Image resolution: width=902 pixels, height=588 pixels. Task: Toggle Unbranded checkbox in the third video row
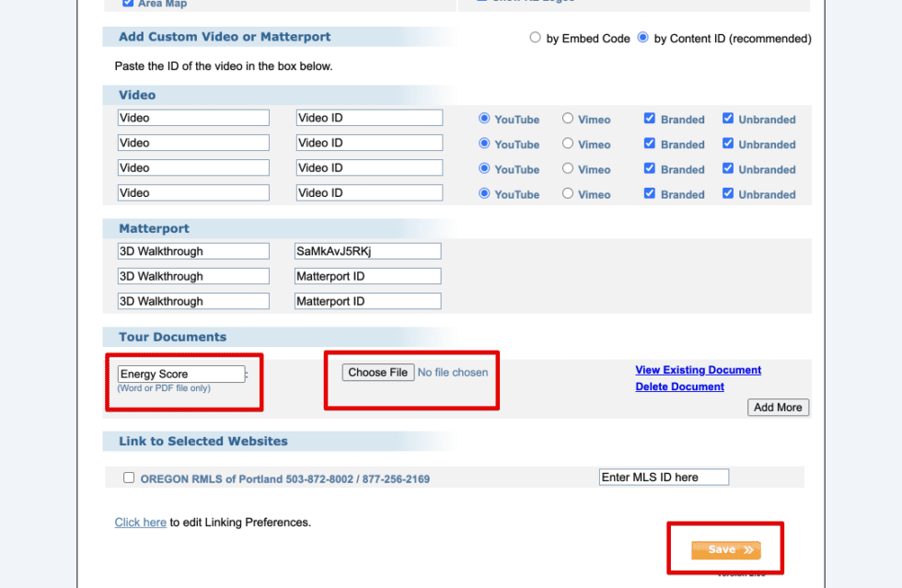click(728, 169)
